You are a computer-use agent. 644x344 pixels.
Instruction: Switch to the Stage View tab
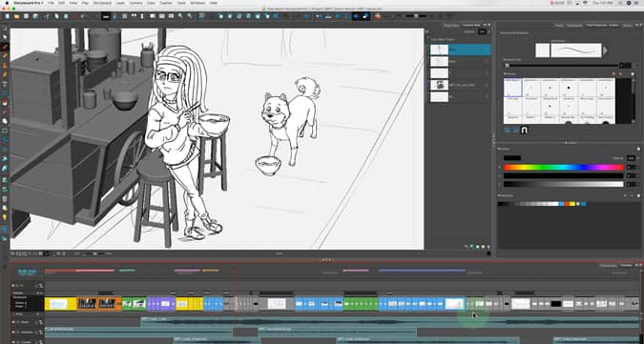(x=451, y=25)
